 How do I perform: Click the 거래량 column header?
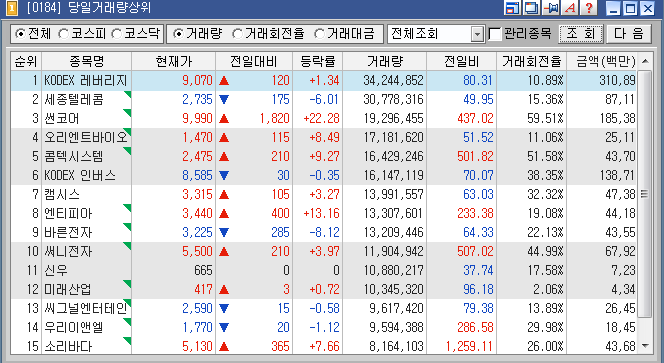pyautogui.click(x=385, y=62)
